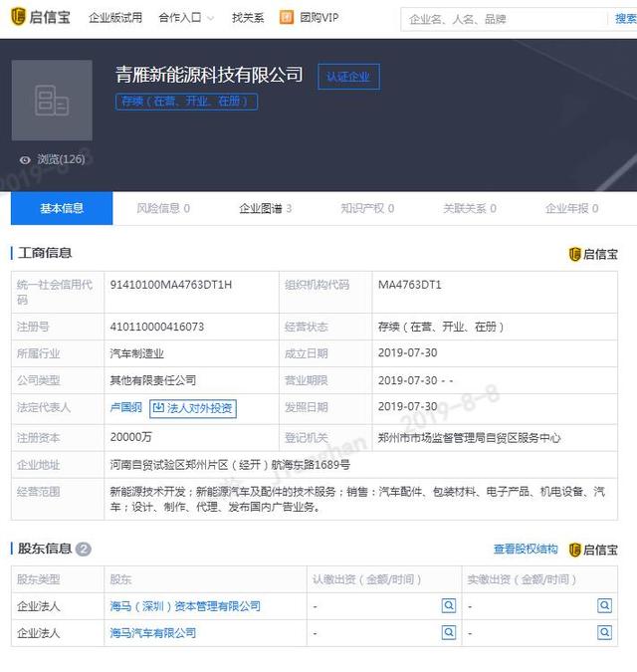This screenshot has width=637, height=672.
Task: Click the eye icon beside 浏览(126)
Action: pyautogui.click(x=25, y=160)
